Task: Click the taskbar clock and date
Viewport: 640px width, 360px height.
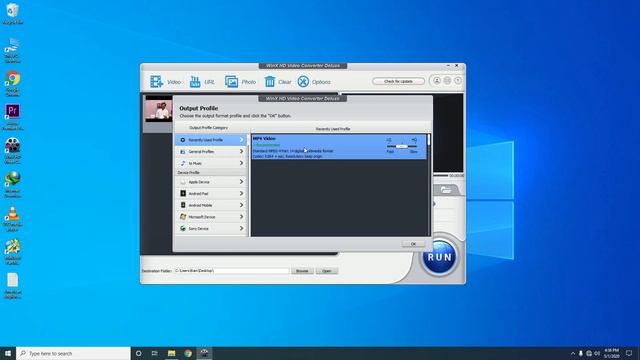Action: tap(611, 353)
